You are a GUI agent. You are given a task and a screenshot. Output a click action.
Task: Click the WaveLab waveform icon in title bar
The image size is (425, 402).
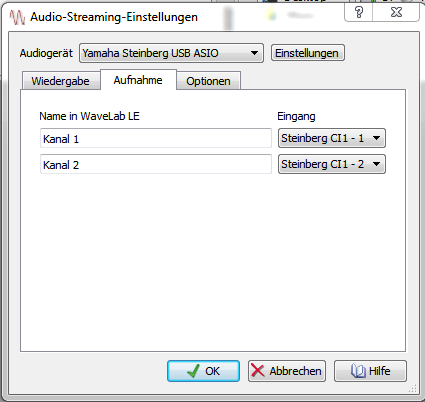[17, 17]
